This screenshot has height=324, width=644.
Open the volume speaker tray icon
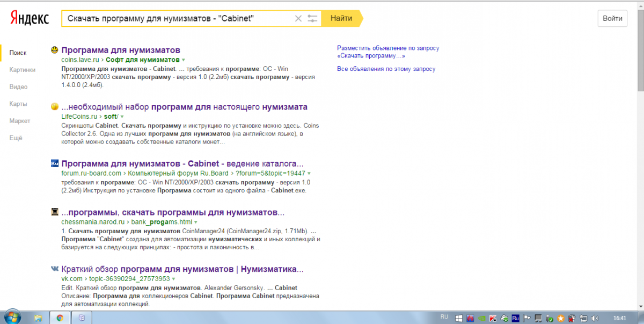click(x=595, y=318)
